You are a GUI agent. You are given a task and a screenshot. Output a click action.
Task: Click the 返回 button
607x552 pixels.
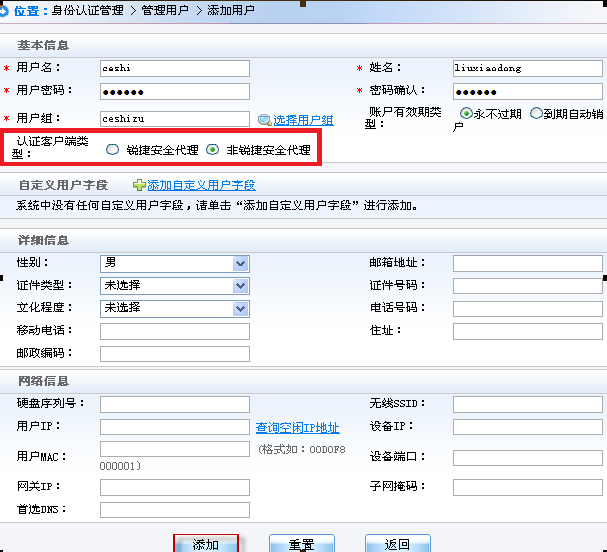(397, 544)
